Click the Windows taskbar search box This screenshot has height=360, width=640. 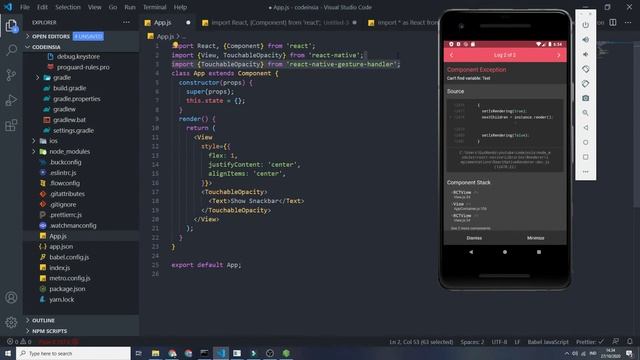pyautogui.click(x=73, y=353)
